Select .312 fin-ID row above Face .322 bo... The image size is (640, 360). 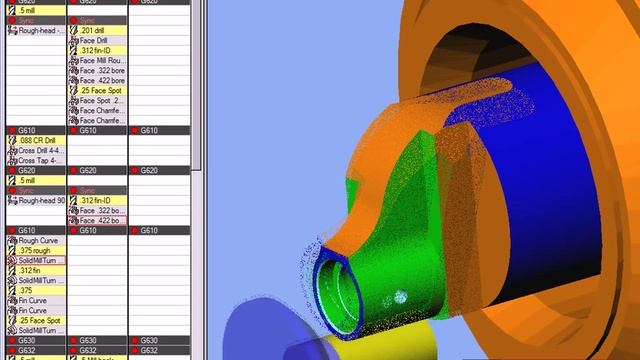[x=97, y=200]
